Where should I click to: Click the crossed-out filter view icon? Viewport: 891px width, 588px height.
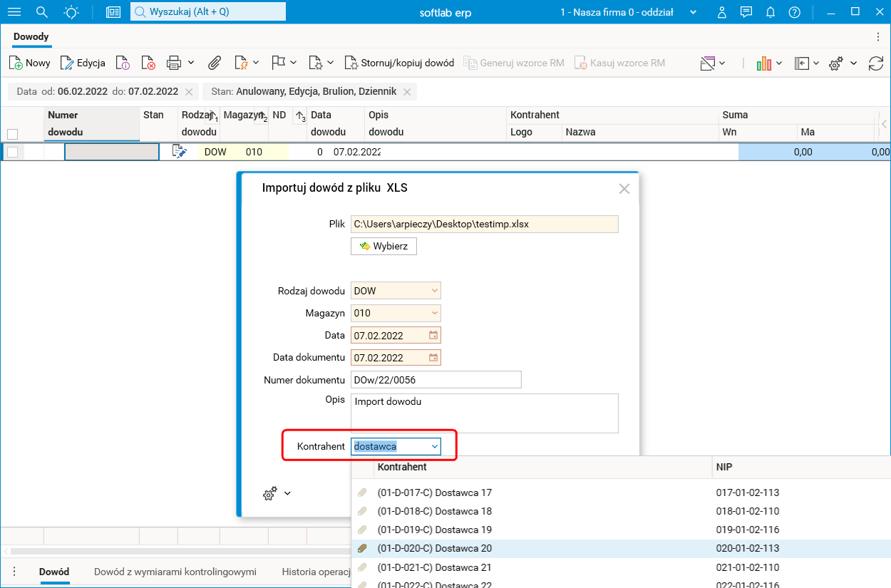708,63
